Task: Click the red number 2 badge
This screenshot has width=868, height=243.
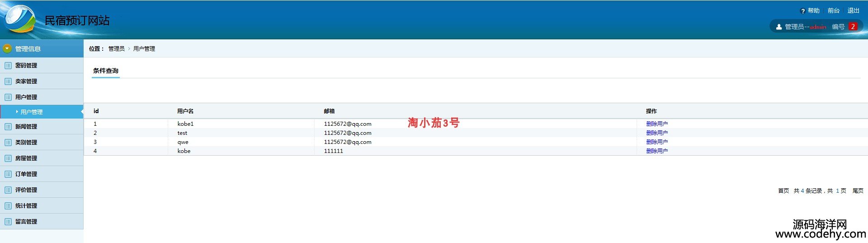Action: 853,27
